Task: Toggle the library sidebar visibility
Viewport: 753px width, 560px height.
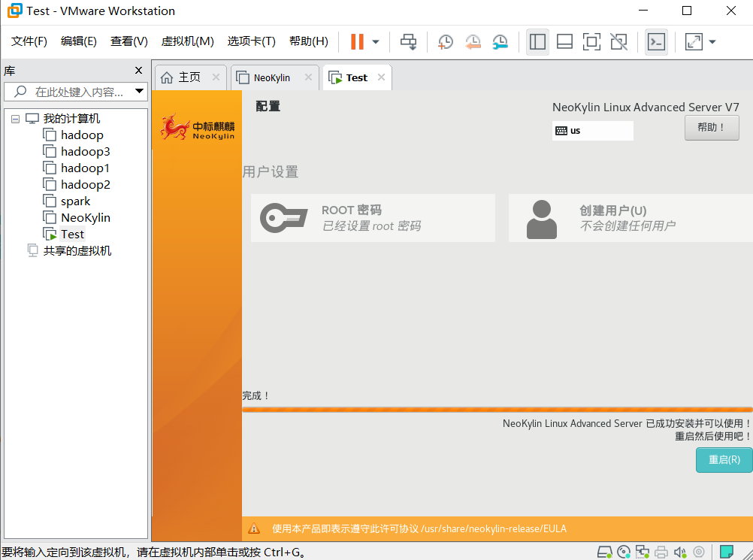Action: (x=537, y=41)
